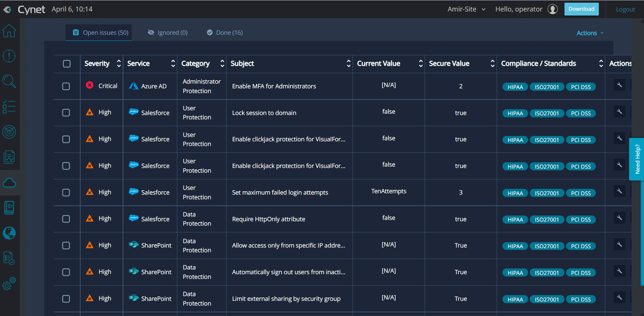The image size is (644, 316).
Task: Click wrench action for Lock session to domain
Action: 619,112
